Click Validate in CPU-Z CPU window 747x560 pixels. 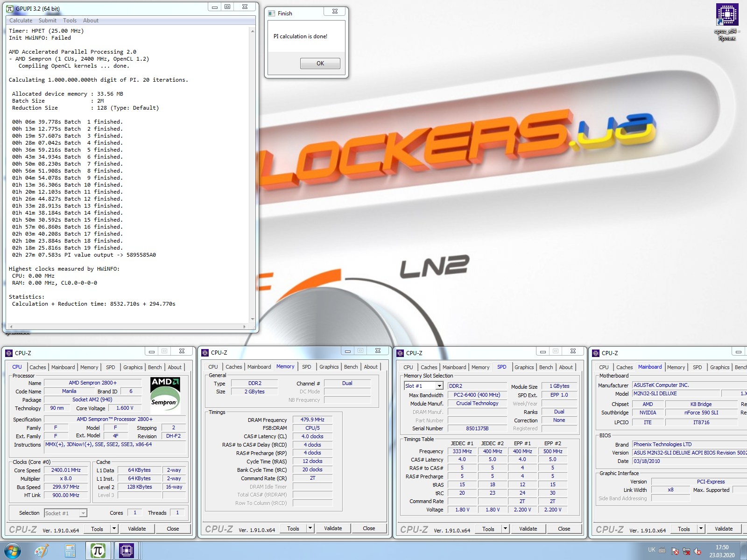coord(137,529)
